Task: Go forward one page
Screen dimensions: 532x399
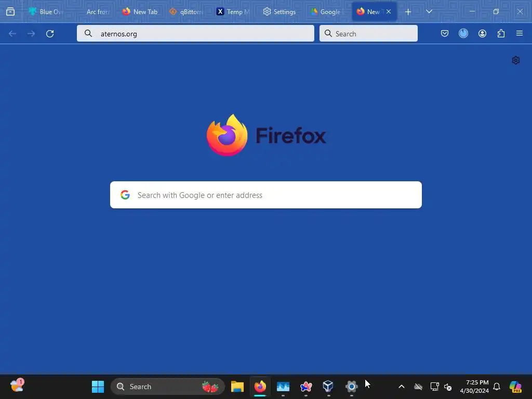Action: 31,34
